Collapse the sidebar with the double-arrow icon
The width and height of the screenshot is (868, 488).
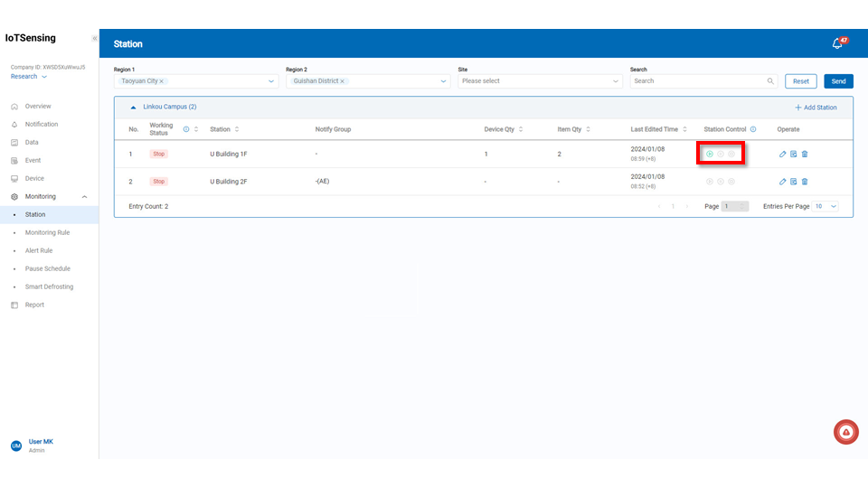[94, 39]
